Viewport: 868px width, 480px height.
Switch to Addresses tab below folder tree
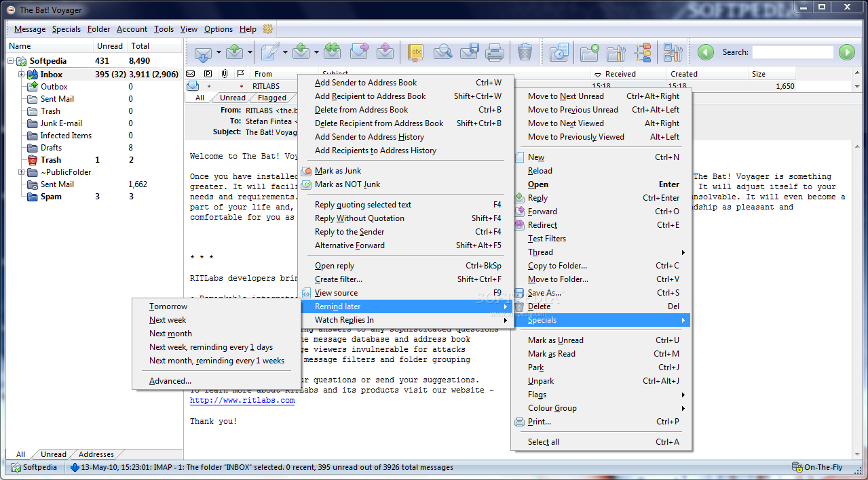click(x=96, y=454)
